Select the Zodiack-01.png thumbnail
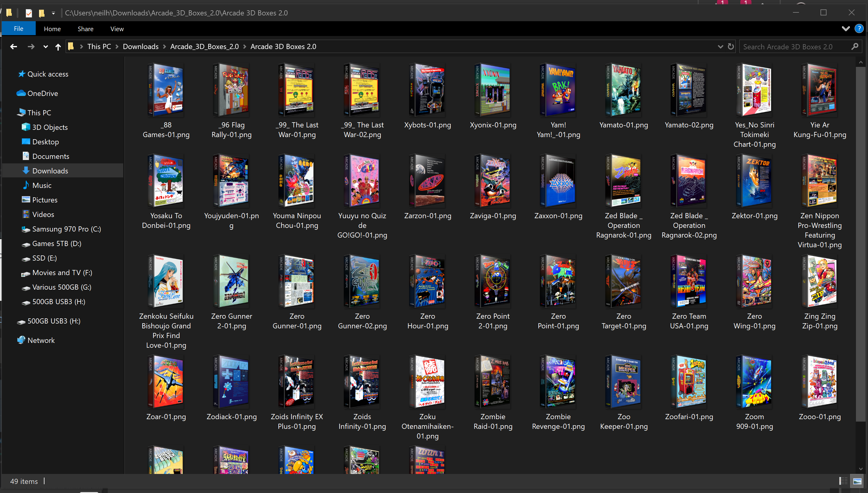868x493 pixels. (232, 382)
